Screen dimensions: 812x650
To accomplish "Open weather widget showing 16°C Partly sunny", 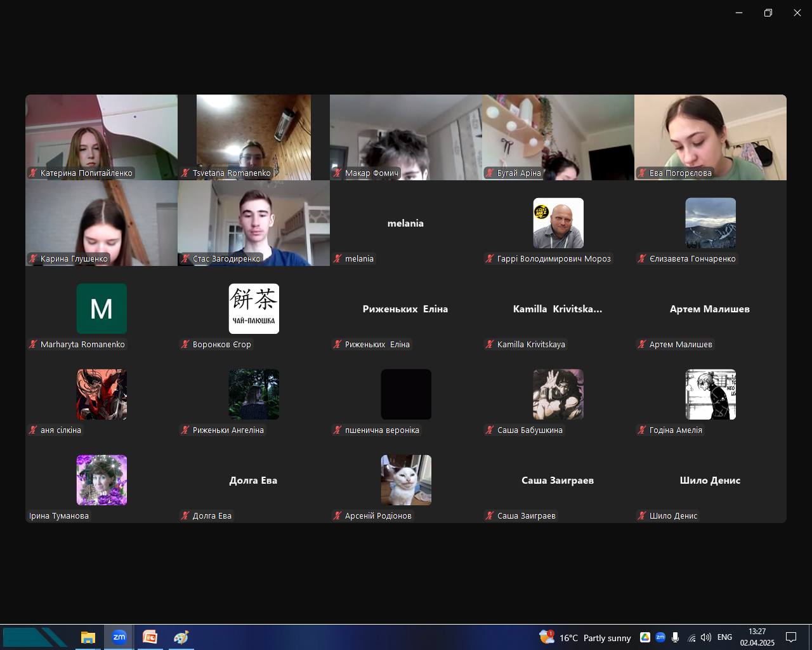I will [585, 637].
